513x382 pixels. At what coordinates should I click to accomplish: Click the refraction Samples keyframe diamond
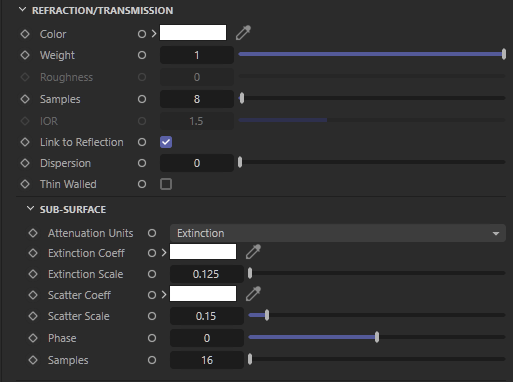(x=25, y=99)
